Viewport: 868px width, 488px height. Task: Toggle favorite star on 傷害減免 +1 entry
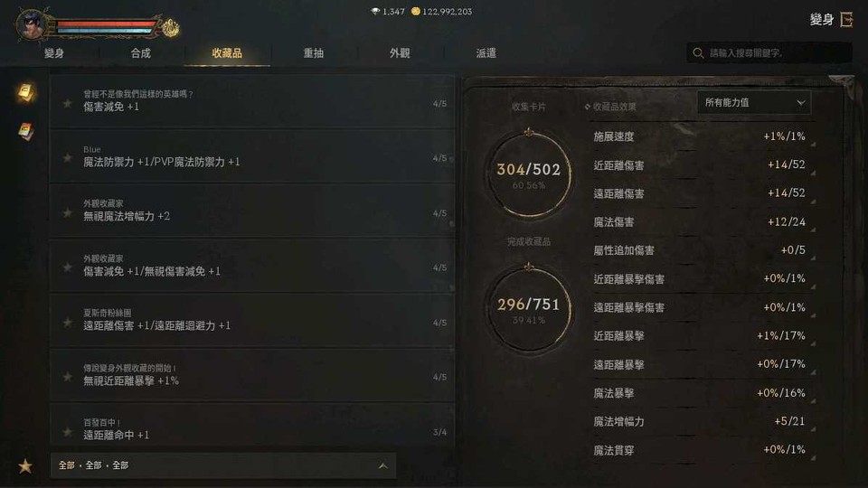click(x=68, y=103)
